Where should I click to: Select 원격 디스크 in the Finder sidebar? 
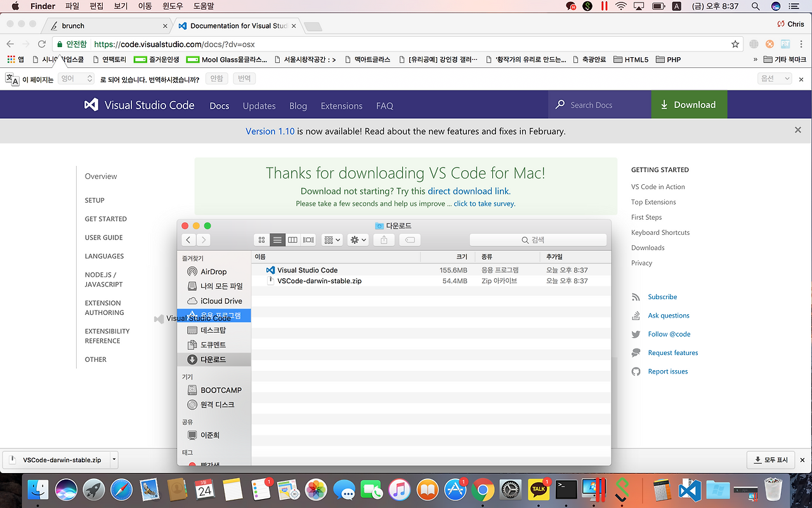tap(214, 404)
